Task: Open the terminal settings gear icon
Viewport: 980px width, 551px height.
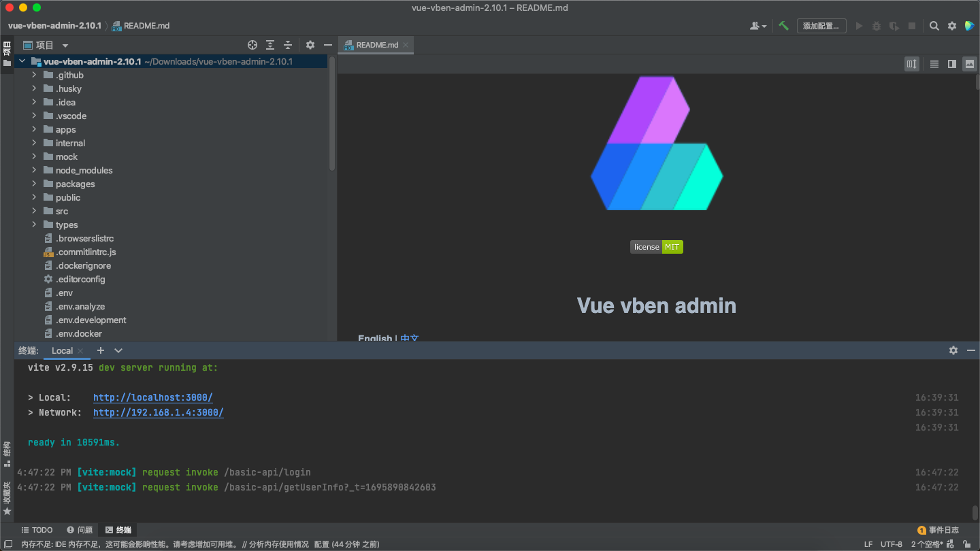Action: [953, 350]
